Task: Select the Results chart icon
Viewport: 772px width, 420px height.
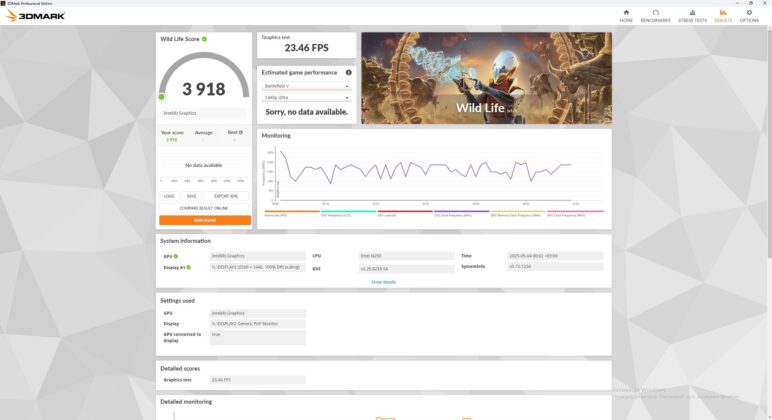Action: (x=723, y=13)
